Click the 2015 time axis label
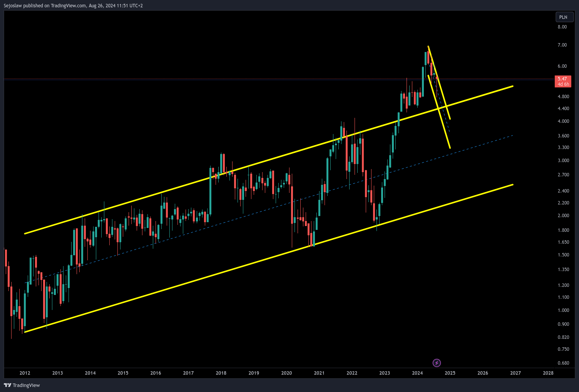The width and height of the screenshot is (579, 392). click(123, 373)
